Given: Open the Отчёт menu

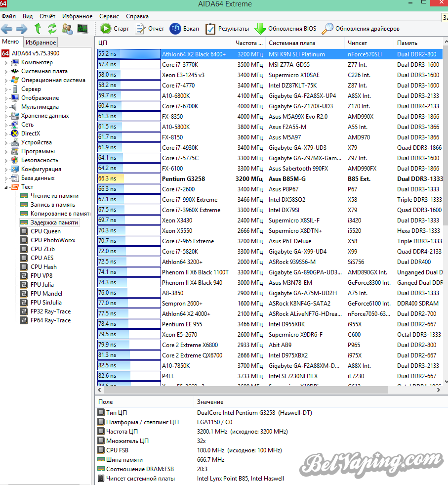Looking at the screenshot, I should (x=47, y=16).
